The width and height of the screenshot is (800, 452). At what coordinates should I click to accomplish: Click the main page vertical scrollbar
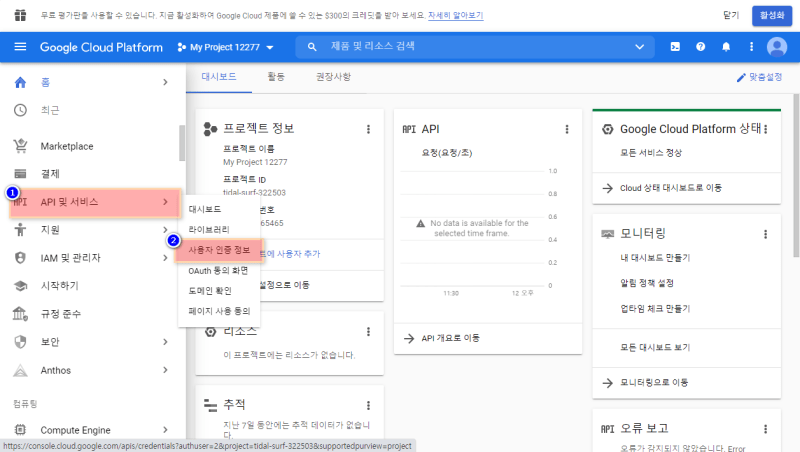coord(796,175)
